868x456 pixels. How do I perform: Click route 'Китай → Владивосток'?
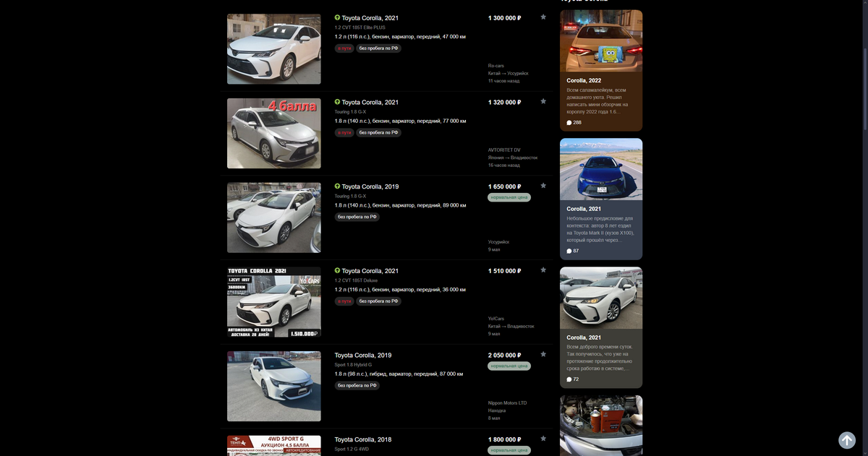(511, 327)
